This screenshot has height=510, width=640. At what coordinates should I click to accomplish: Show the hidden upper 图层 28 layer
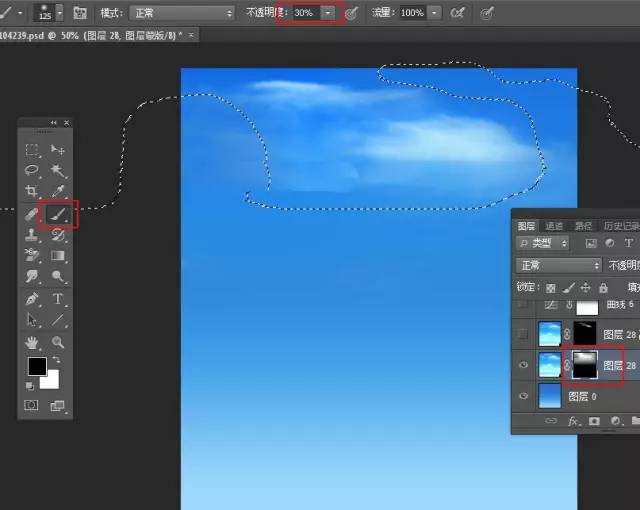coord(523,335)
